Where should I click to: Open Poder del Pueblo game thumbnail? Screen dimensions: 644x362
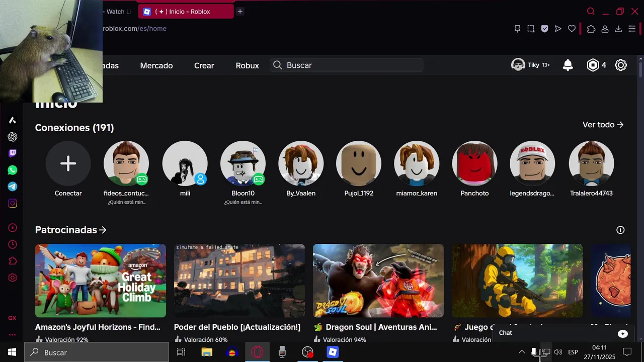[239, 281]
